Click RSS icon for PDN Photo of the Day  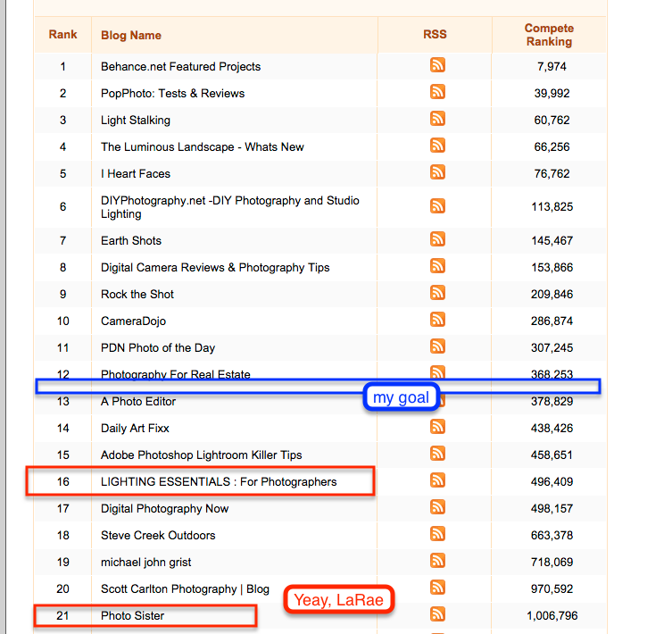point(437,346)
